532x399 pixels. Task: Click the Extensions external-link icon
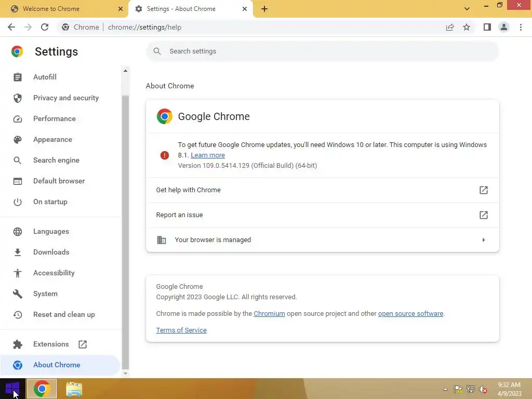coord(83,344)
